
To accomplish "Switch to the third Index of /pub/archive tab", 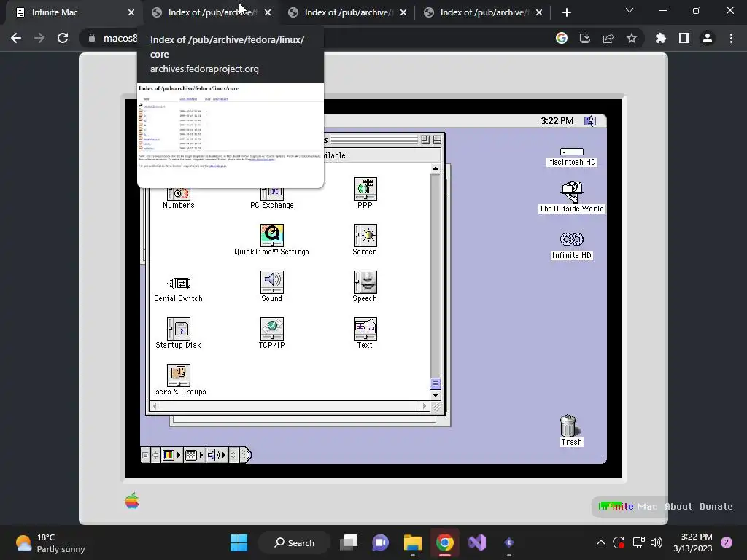I will tap(348, 12).
